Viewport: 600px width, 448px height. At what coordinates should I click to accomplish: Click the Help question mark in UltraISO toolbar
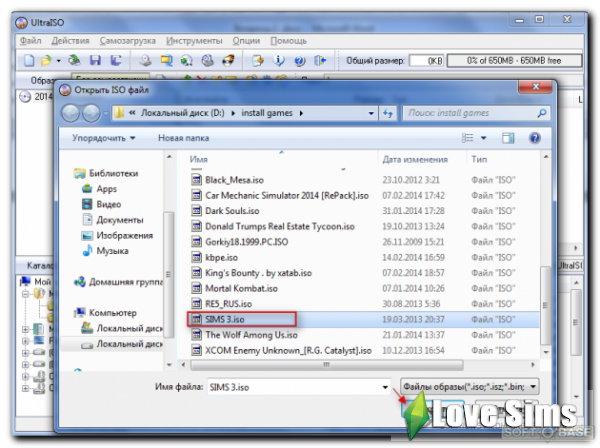click(x=300, y=60)
